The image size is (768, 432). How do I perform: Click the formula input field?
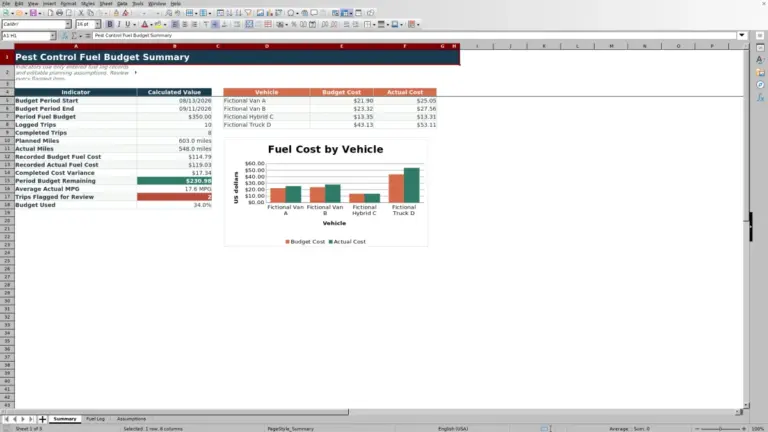[x=414, y=35]
